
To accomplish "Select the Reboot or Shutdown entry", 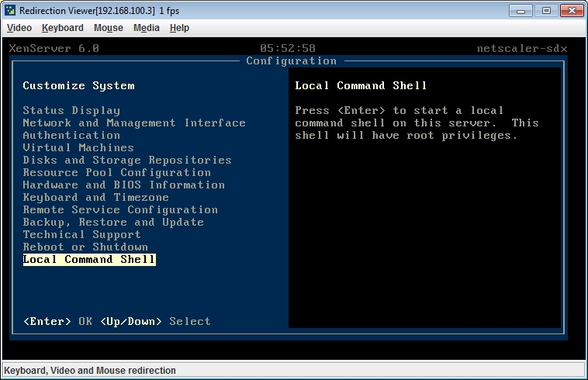I will 85,247.
